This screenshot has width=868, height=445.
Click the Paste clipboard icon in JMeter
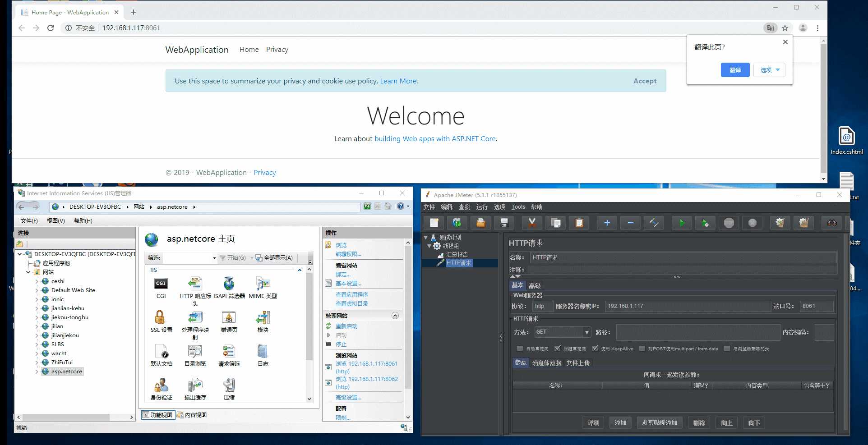point(579,223)
